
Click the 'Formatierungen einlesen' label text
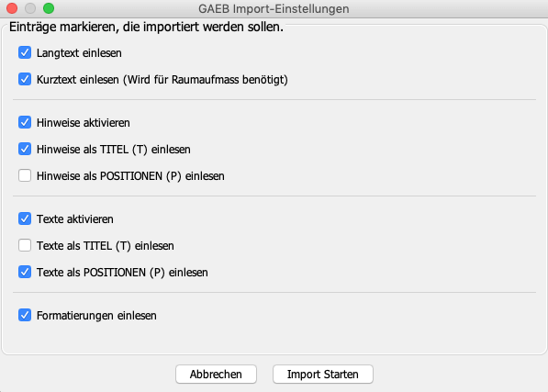click(x=96, y=316)
